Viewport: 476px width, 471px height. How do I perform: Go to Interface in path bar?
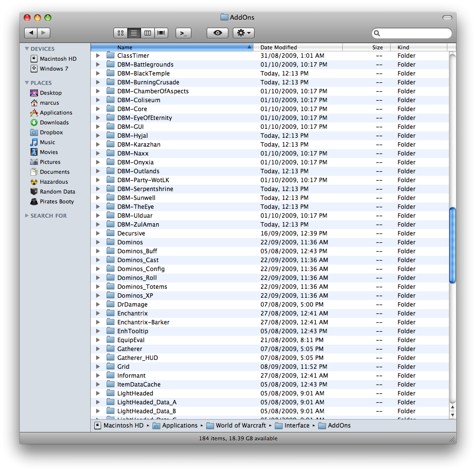click(x=293, y=426)
